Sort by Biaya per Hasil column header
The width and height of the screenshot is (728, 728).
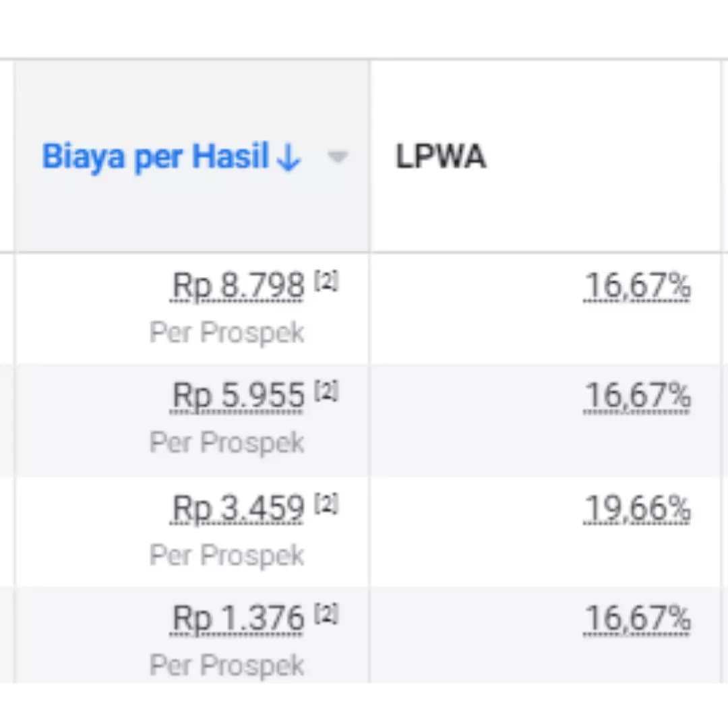(x=156, y=156)
